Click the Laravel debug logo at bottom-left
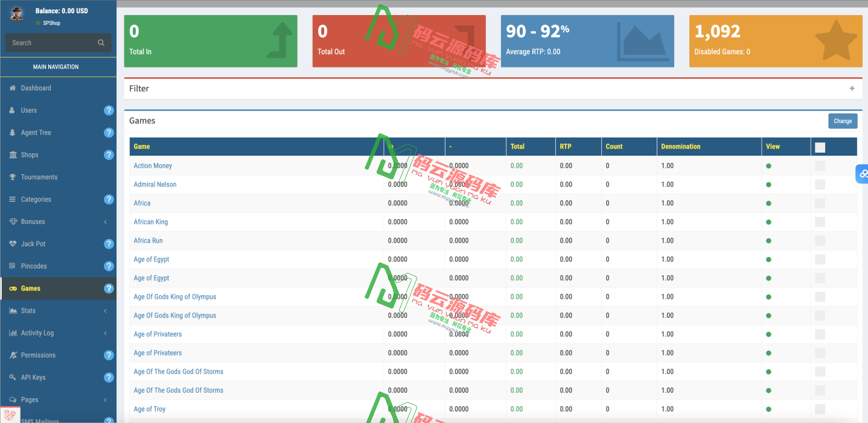The height and width of the screenshot is (423, 868). pyautogui.click(x=10, y=415)
